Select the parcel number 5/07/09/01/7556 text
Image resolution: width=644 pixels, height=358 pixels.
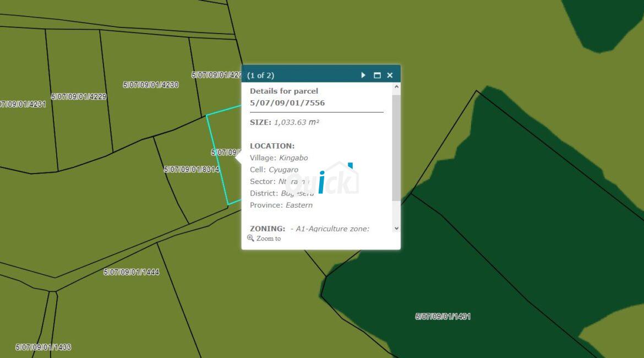pyautogui.click(x=287, y=103)
